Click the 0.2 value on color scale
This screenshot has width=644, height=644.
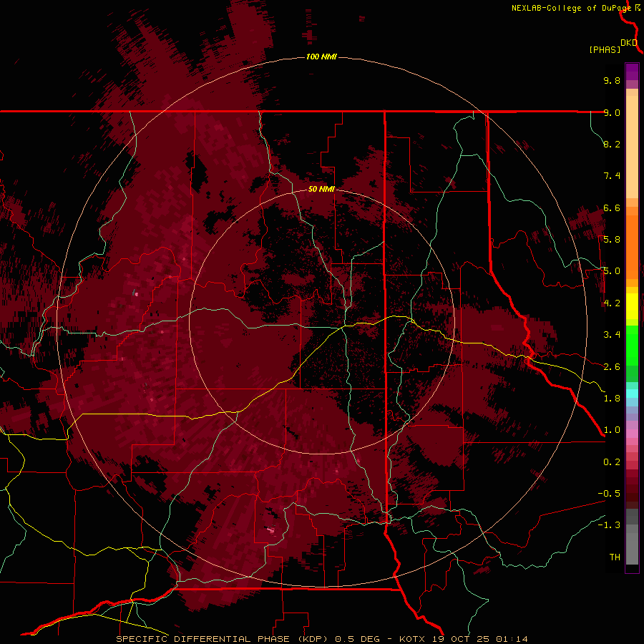click(612, 462)
